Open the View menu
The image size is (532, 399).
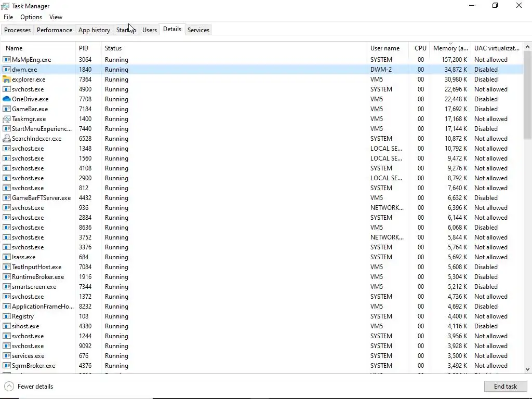[56, 17]
